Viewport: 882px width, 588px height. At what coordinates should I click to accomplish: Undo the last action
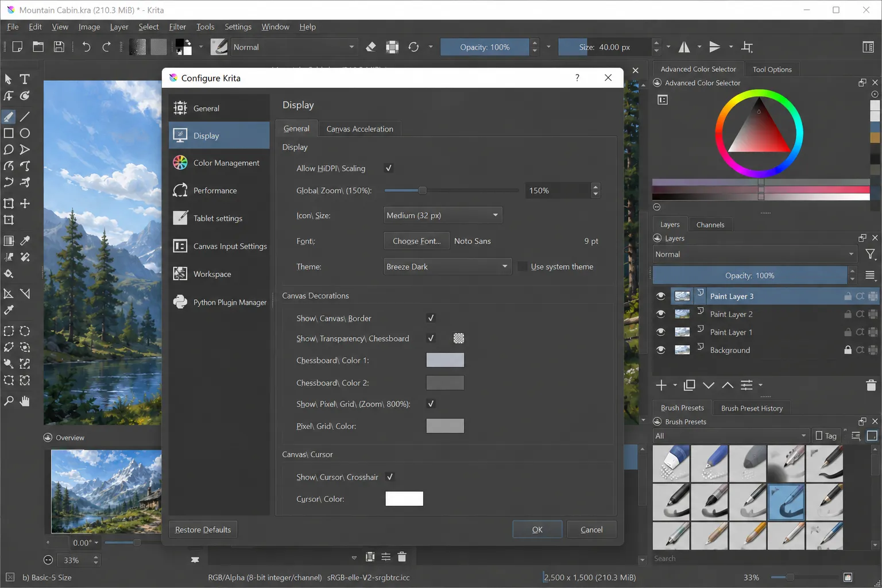point(86,47)
